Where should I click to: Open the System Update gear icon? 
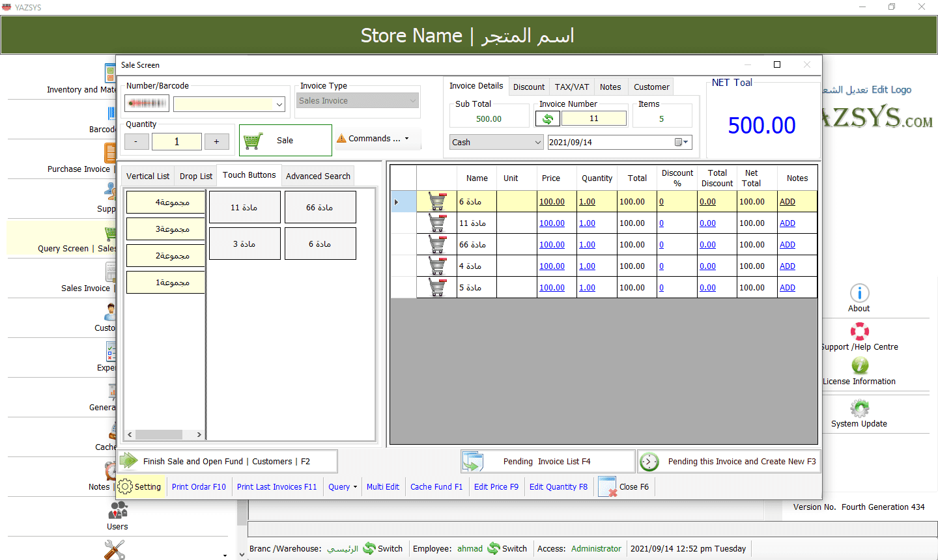(x=859, y=408)
